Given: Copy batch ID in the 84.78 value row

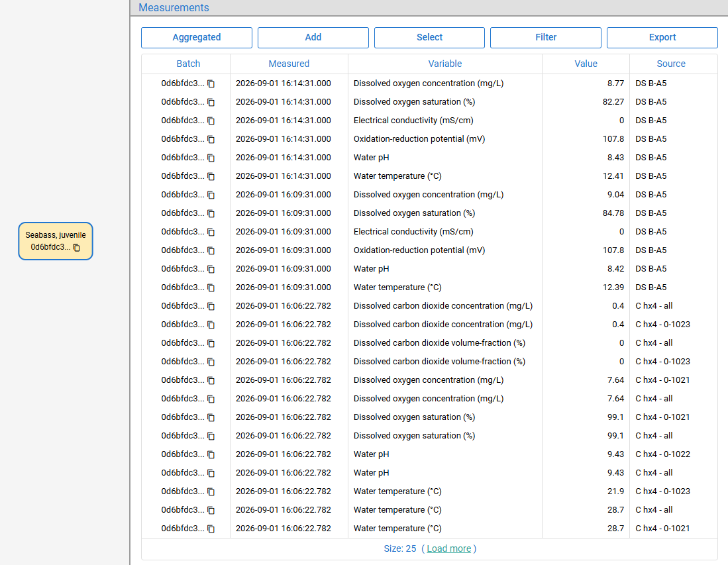Looking at the screenshot, I should [x=211, y=213].
